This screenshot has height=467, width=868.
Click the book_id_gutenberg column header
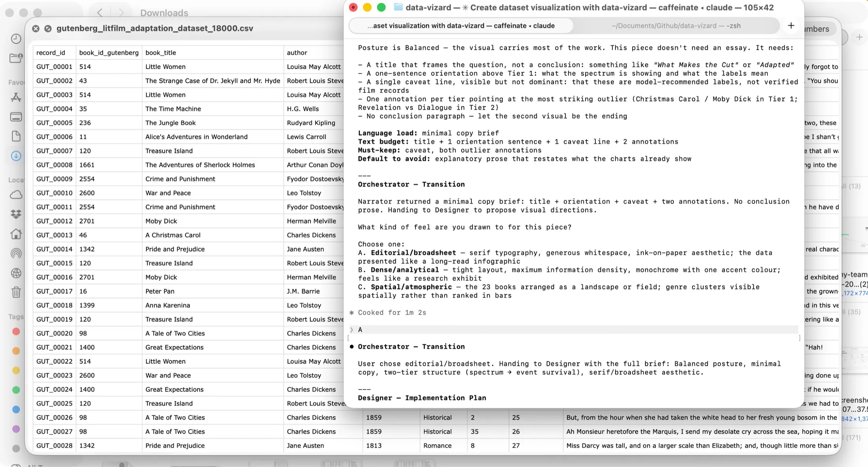click(x=109, y=52)
